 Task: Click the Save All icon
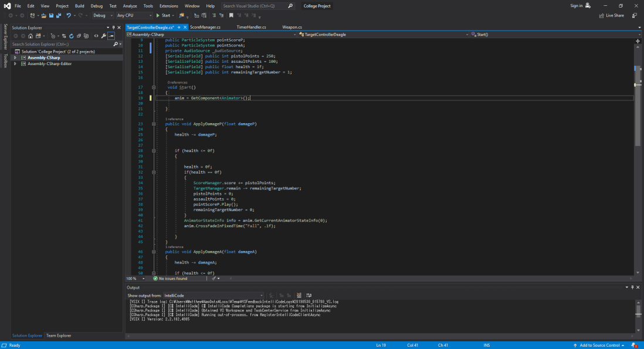click(59, 16)
